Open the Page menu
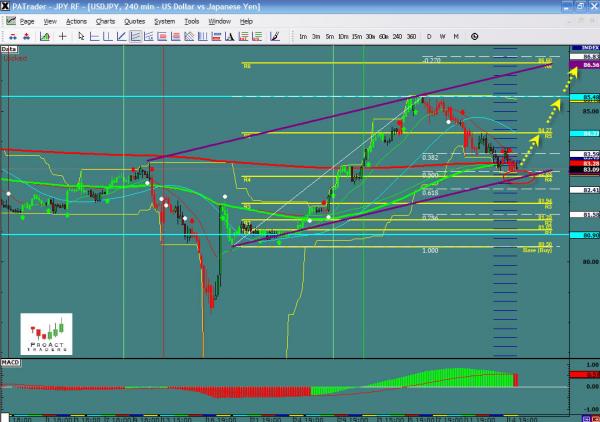 point(26,20)
